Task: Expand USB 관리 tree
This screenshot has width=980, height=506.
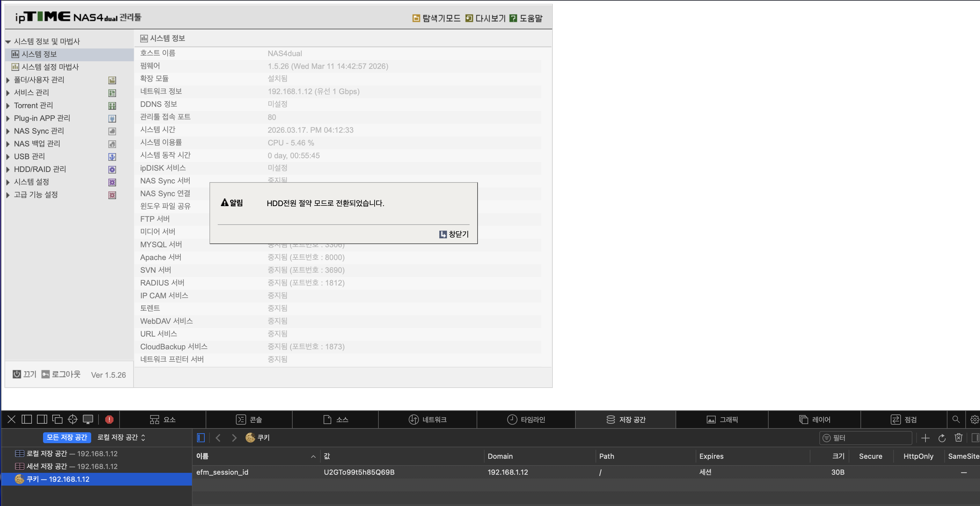Action: pos(8,156)
